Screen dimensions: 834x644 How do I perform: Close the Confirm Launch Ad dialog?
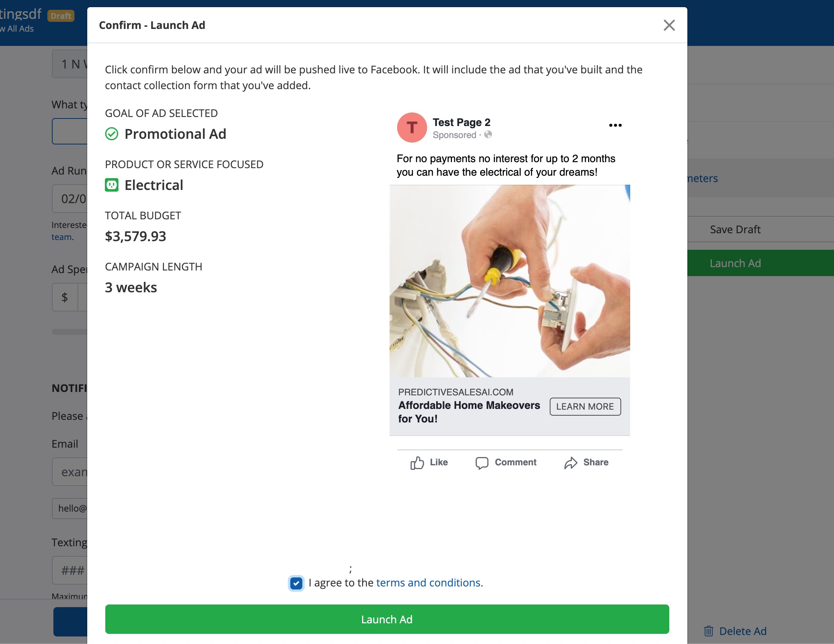[669, 25]
